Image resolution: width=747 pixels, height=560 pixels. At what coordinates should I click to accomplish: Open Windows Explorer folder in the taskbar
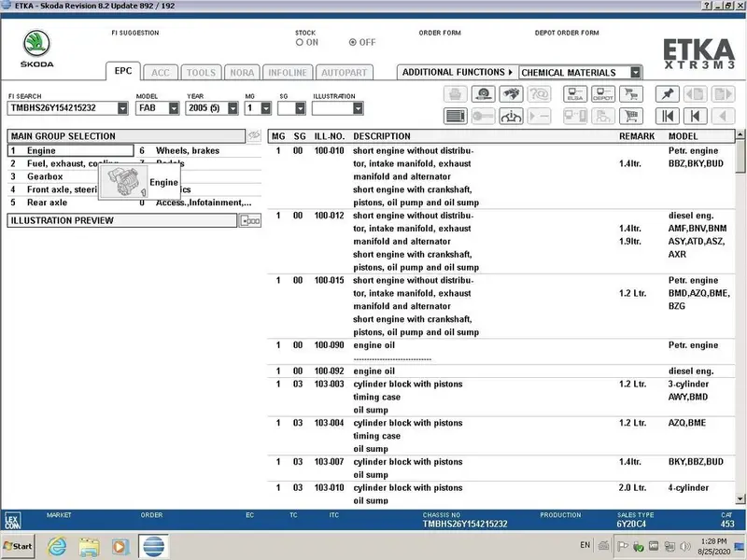point(89,546)
